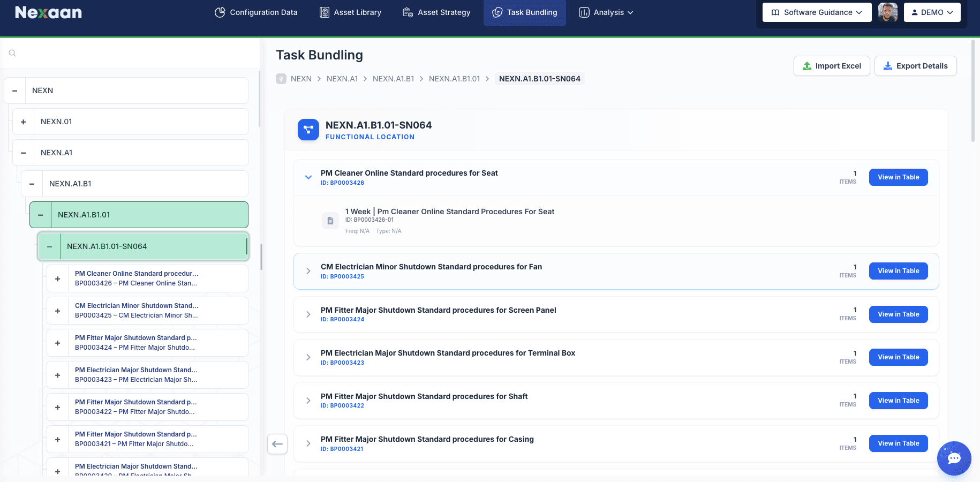Collapse the NEXN tree node

pyautogui.click(x=15, y=91)
